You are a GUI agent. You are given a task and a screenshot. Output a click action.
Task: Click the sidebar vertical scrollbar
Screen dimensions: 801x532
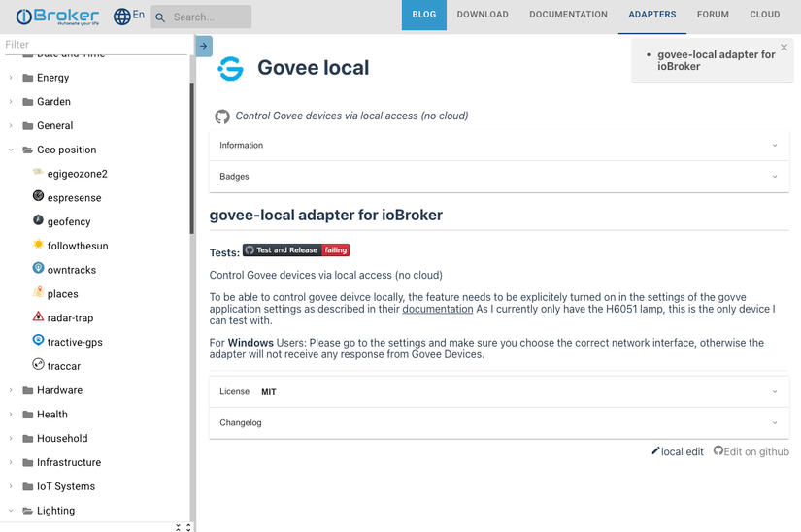pyautogui.click(x=192, y=158)
